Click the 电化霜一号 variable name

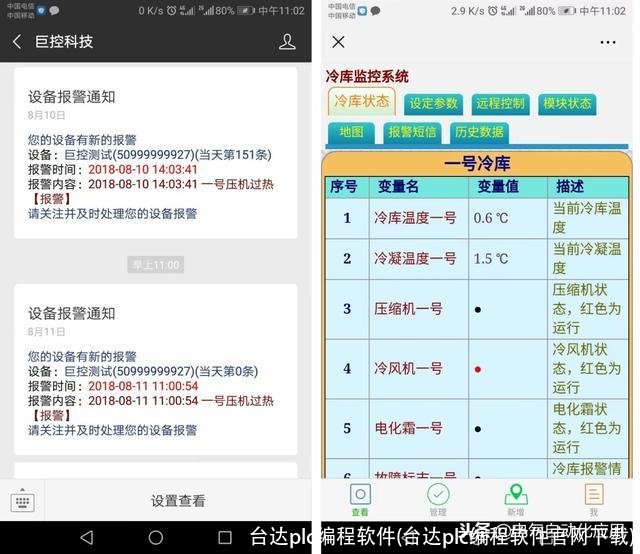(408, 428)
